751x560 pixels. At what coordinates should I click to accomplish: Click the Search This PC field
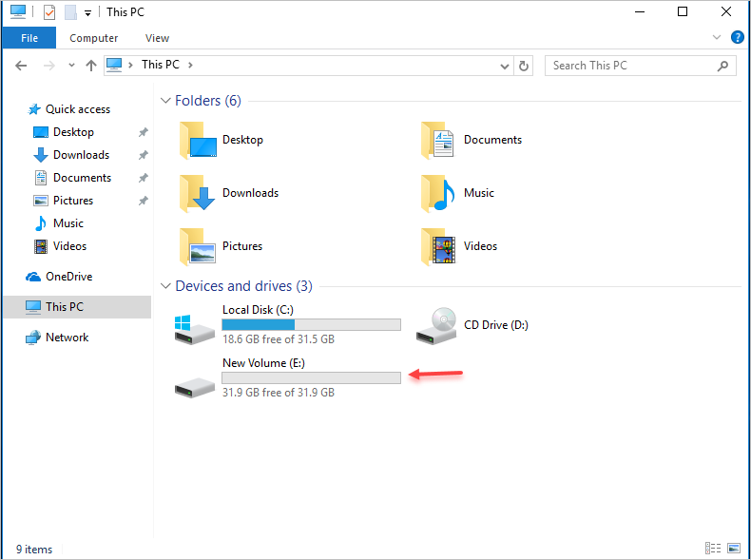630,66
